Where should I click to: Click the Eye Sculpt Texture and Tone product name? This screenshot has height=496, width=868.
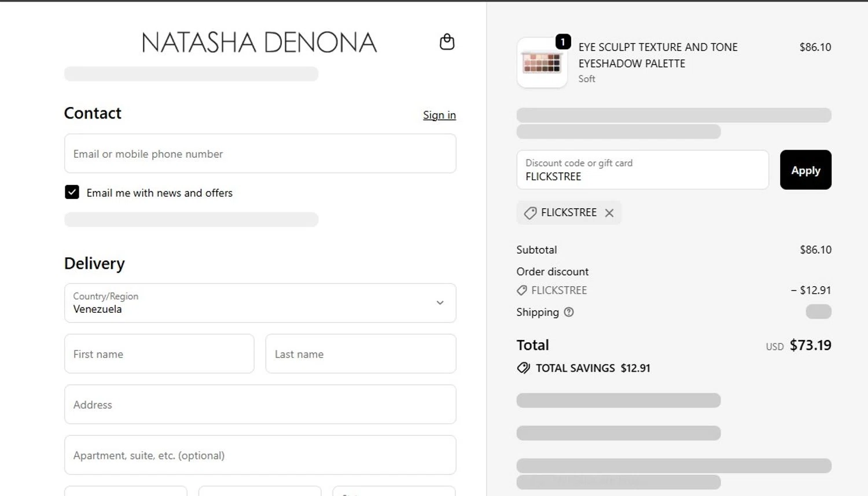[658, 55]
